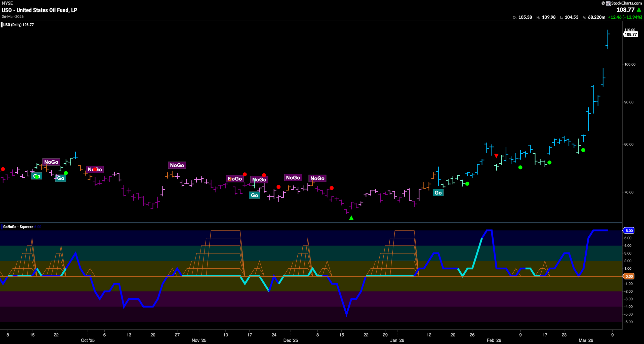The width and height of the screenshot is (644, 344).
Task: Click the USO - United States Oil Fund title
Action: (39, 10)
